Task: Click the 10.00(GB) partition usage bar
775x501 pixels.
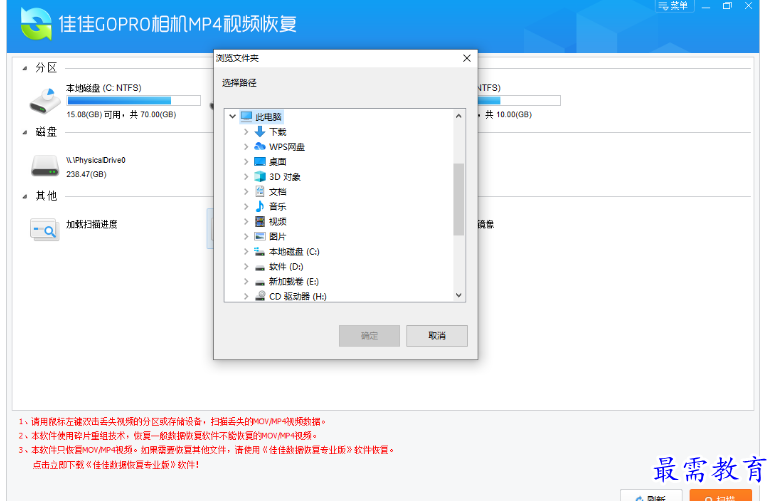Action: pos(518,101)
